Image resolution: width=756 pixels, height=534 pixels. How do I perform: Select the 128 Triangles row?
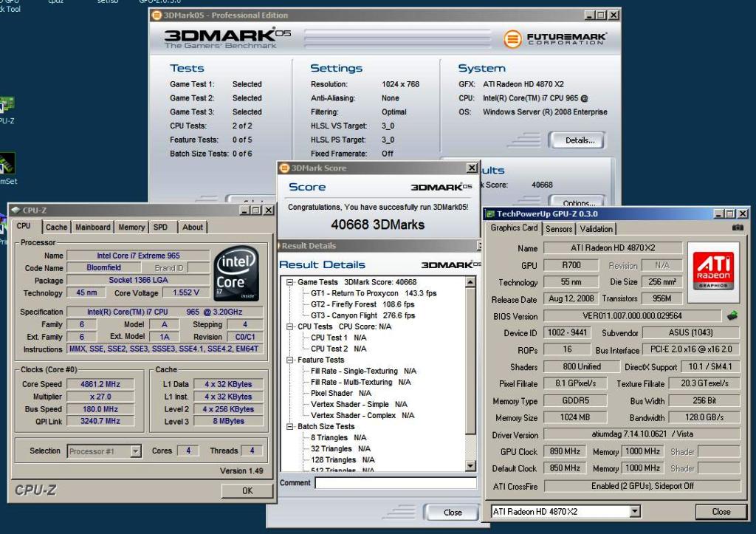[343, 459]
